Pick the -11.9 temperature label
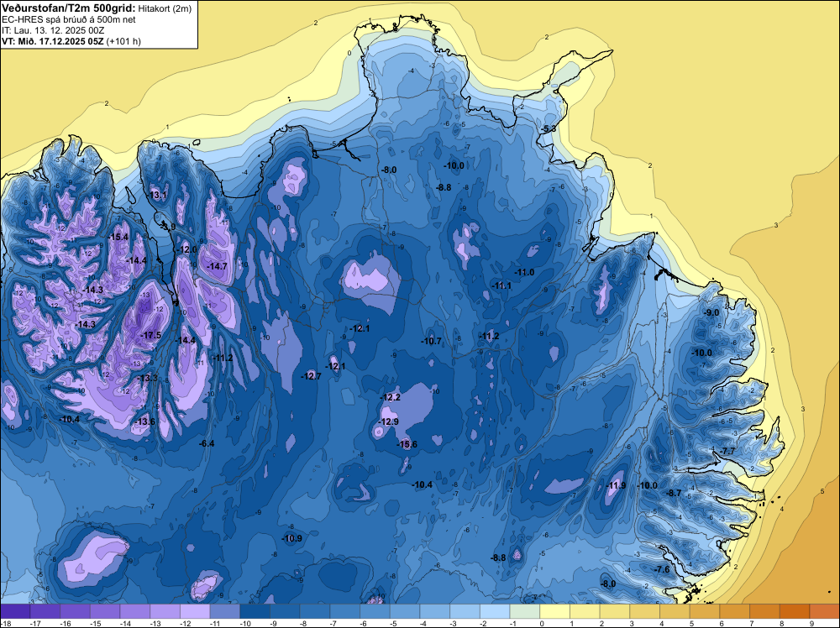 click(616, 485)
